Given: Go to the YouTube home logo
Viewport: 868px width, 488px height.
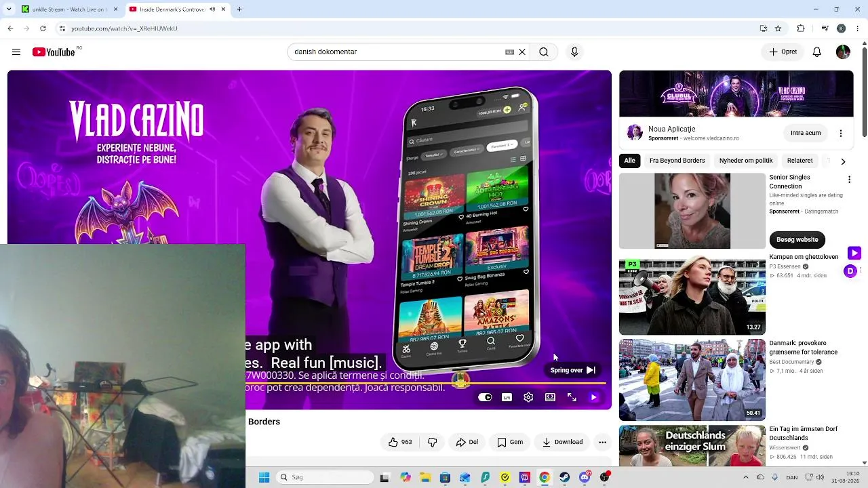Looking at the screenshot, I should point(54,52).
